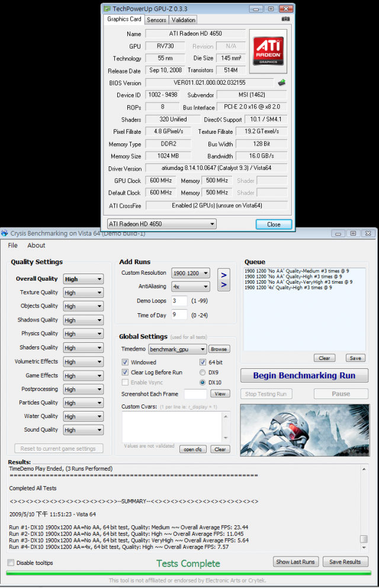
Task: Click the Results scroll up arrow
Action: tap(364, 469)
